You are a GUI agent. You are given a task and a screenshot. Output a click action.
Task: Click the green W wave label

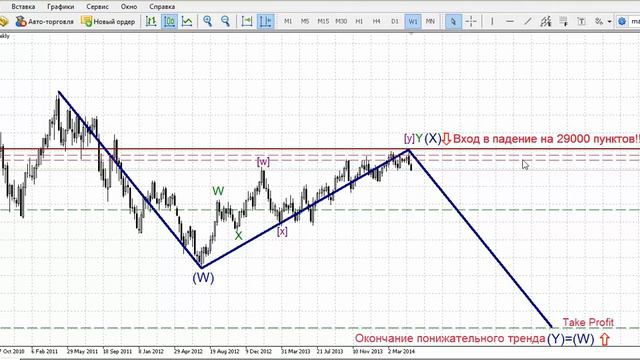coord(218,191)
